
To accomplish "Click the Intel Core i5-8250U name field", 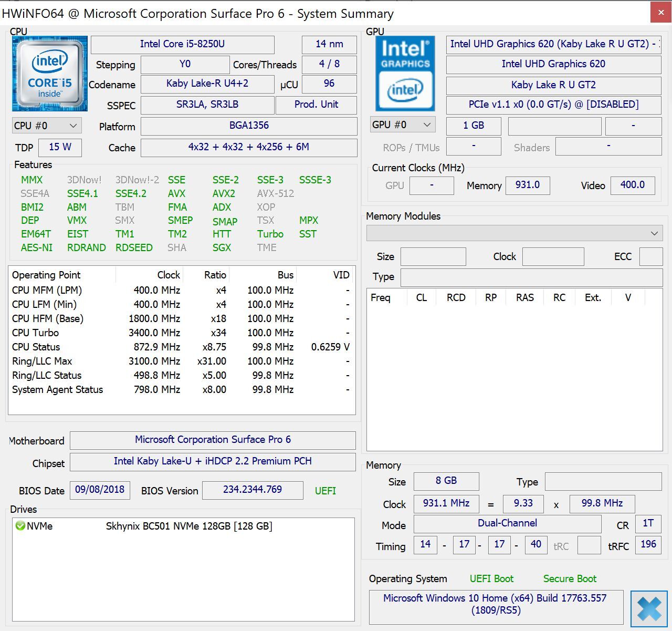I will (182, 44).
